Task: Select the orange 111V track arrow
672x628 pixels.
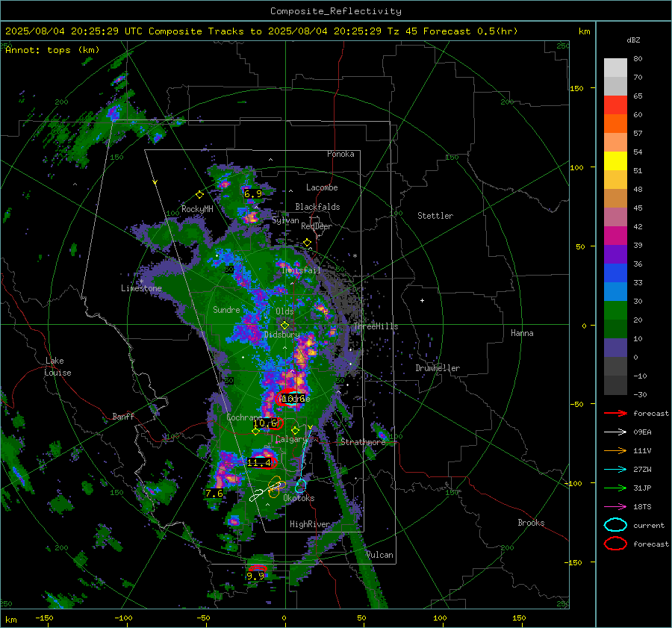Action: pyautogui.click(x=615, y=450)
